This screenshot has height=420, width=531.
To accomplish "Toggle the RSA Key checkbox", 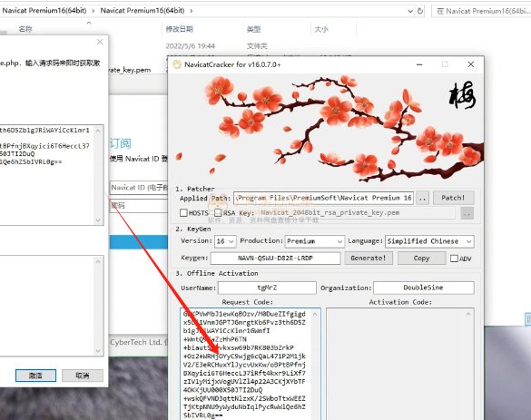I will point(218,213).
